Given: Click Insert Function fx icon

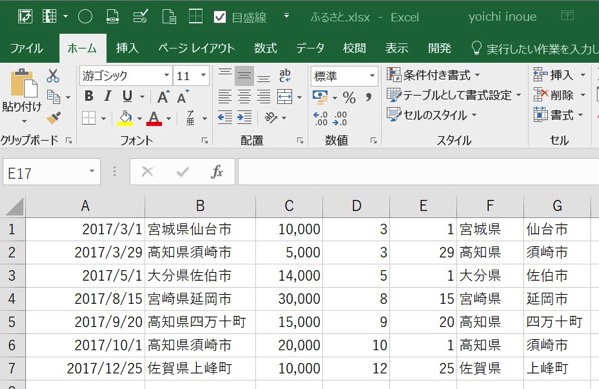Looking at the screenshot, I should (x=217, y=172).
